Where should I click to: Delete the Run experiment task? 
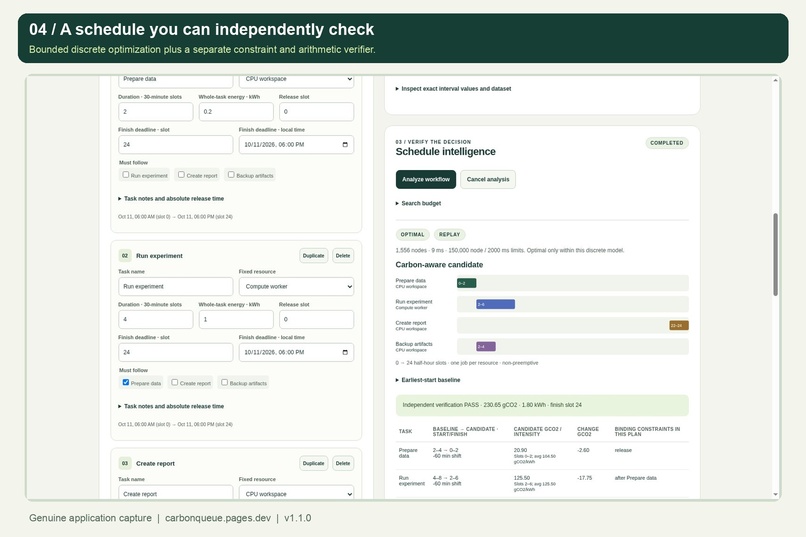(343, 255)
